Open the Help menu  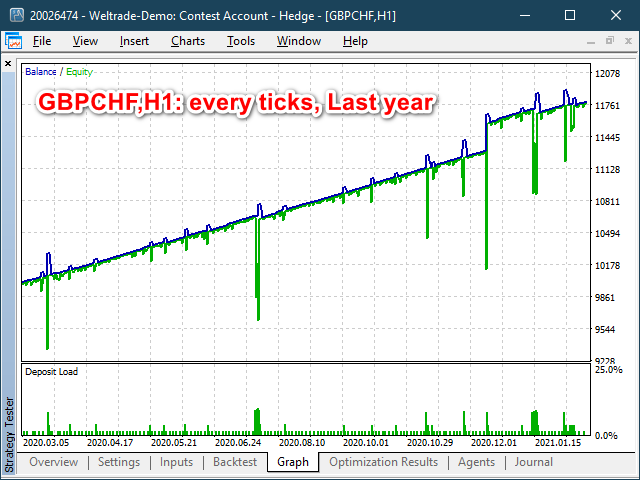[x=355, y=41]
